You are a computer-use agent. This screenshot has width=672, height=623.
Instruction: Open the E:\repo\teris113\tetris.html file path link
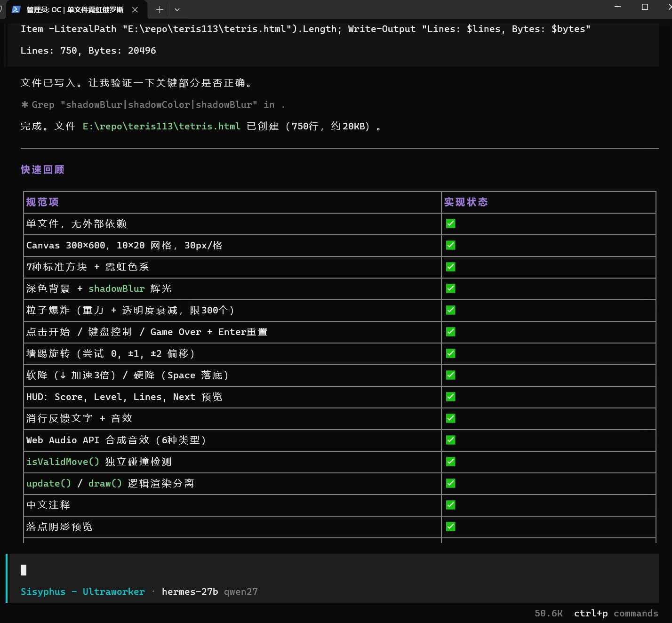(x=161, y=126)
